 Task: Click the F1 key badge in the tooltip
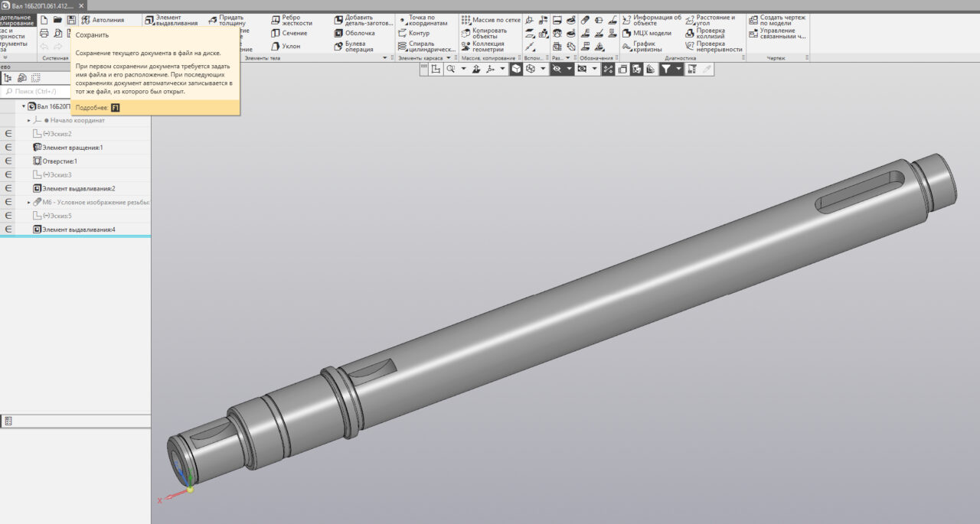[116, 108]
